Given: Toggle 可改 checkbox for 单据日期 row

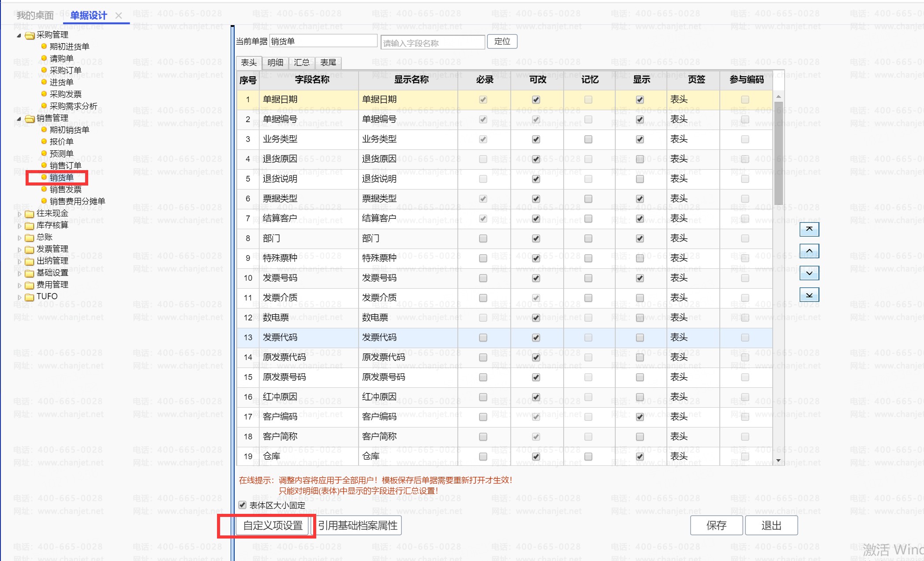Looking at the screenshot, I should [x=536, y=100].
